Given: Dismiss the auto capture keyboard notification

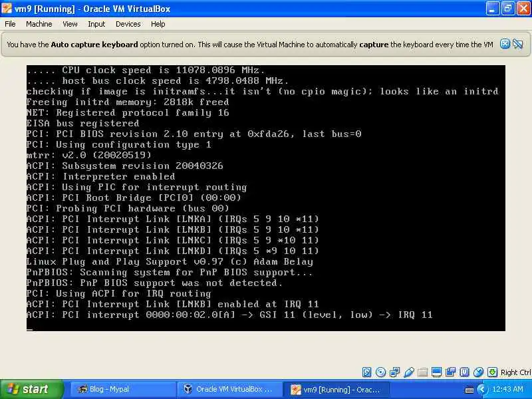Looking at the screenshot, I should pyautogui.click(x=505, y=44).
